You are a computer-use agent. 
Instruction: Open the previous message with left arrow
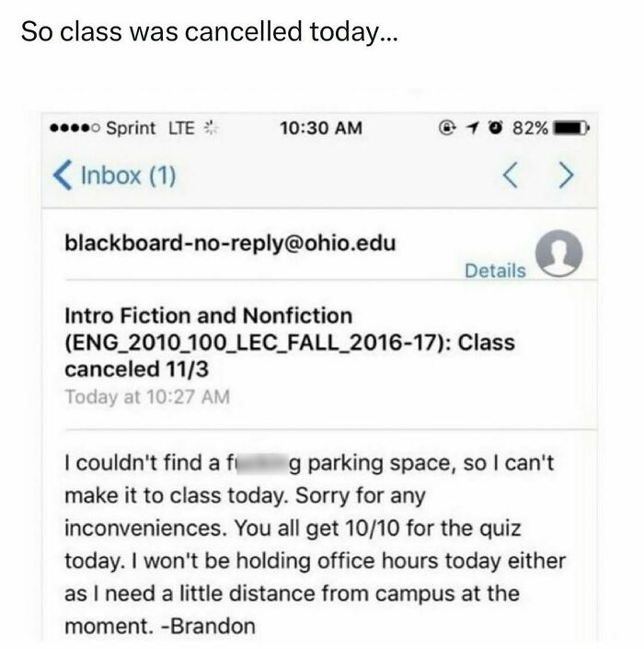(510, 176)
